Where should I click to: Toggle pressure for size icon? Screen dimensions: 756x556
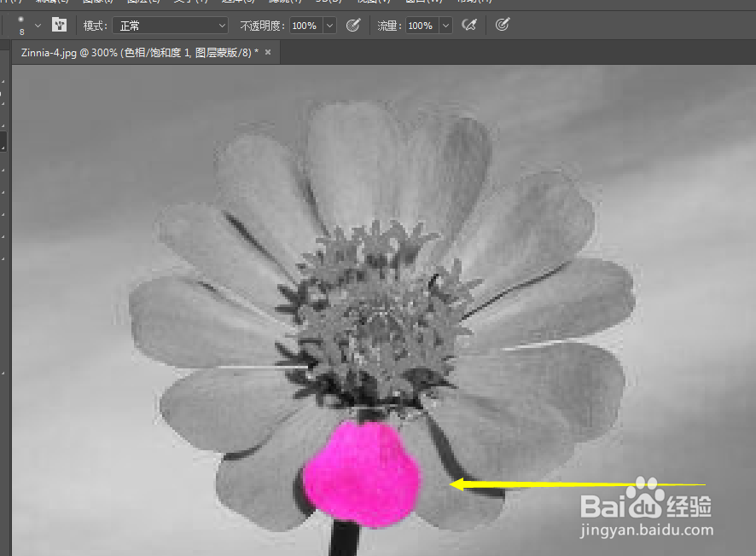click(503, 25)
